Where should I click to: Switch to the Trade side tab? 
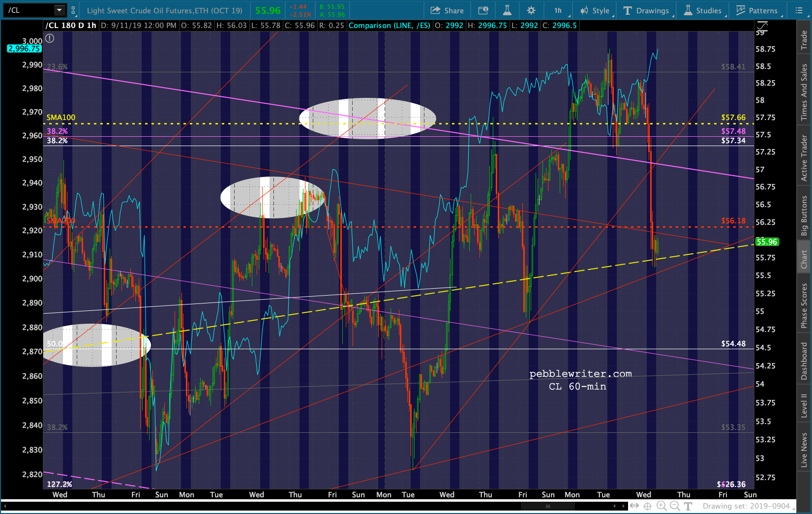click(804, 39)
